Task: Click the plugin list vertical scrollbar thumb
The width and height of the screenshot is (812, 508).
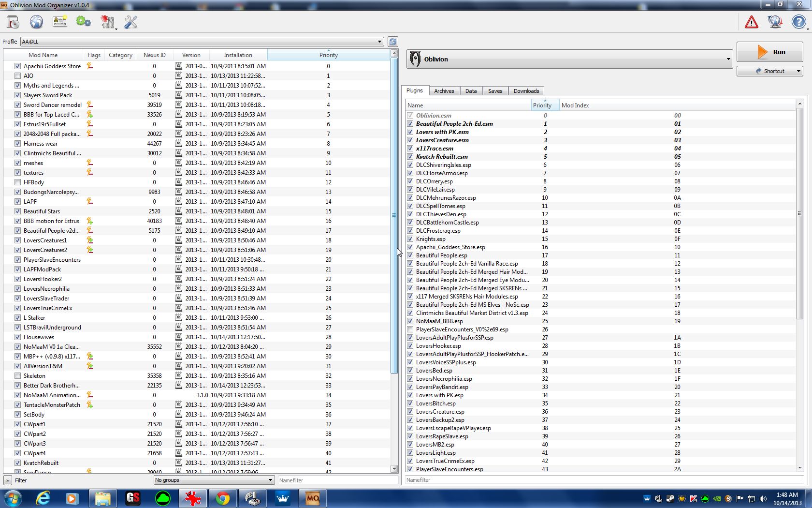Action: click(x=799, y=213)
